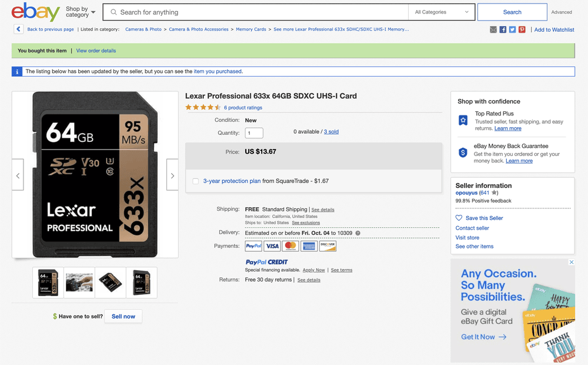The image size is (588, 365).
Task: Show previous product image with left arrow
Action: point(18,175)
